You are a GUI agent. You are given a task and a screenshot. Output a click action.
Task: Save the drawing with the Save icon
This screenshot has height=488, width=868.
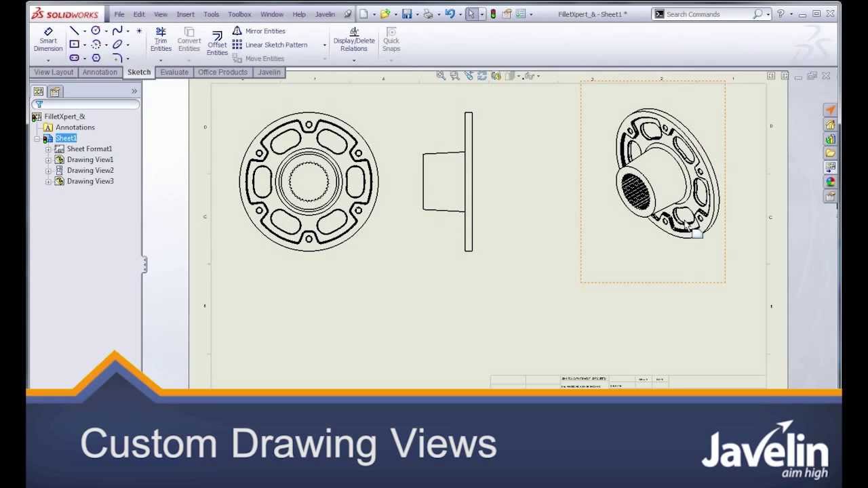point(407,14)
